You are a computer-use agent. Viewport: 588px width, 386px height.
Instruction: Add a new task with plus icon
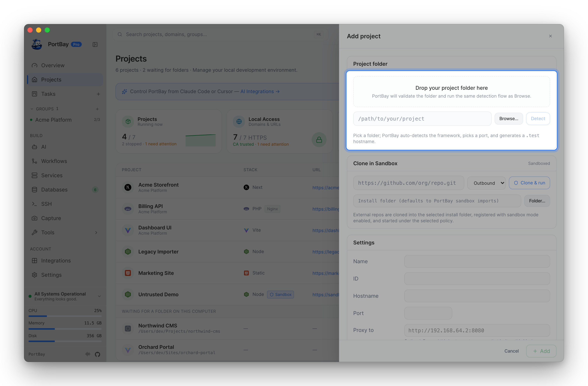pyautogui.click(x=98, y=94)
